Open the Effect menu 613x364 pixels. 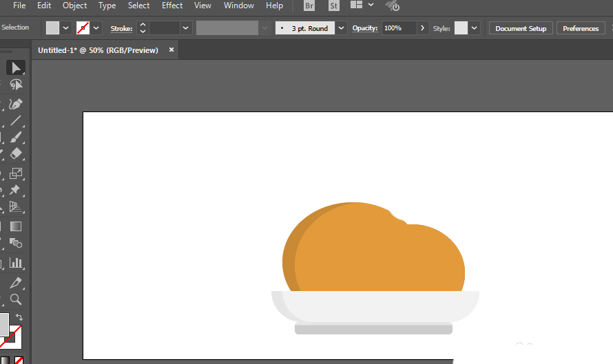(172, 6)
